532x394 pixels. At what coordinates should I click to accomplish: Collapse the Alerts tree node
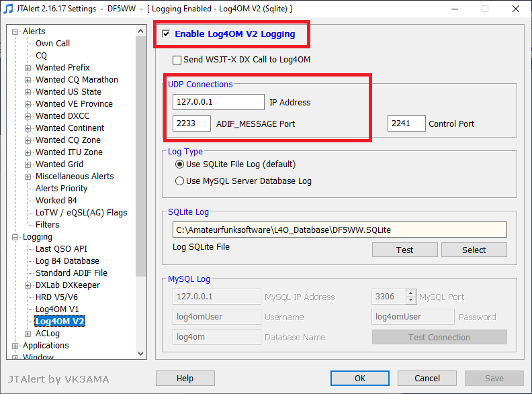[x=15, y=32]
